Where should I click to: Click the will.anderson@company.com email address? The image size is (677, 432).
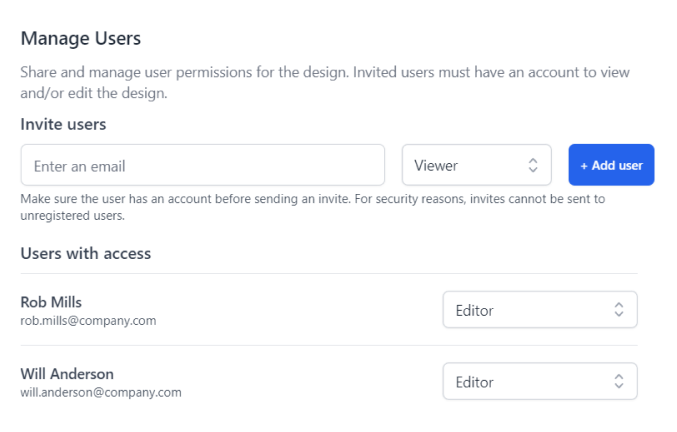click(101, 392)
